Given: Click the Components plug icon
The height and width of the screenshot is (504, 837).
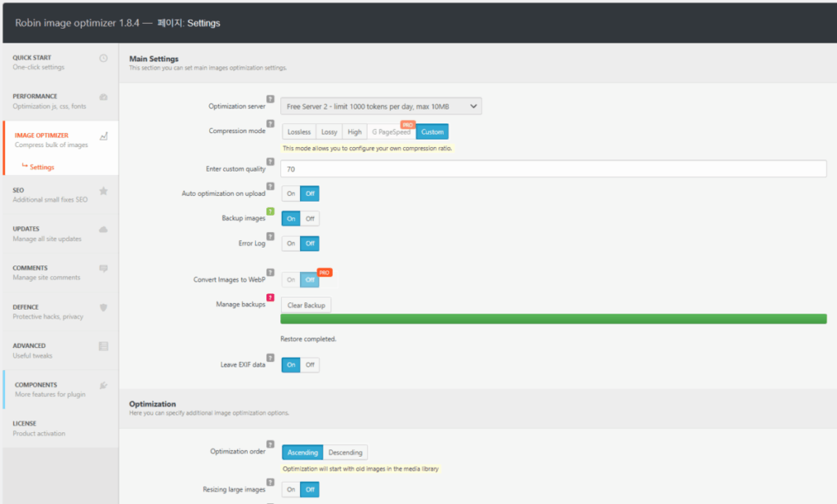Looking at the screenshot, I should coord(103,386).
